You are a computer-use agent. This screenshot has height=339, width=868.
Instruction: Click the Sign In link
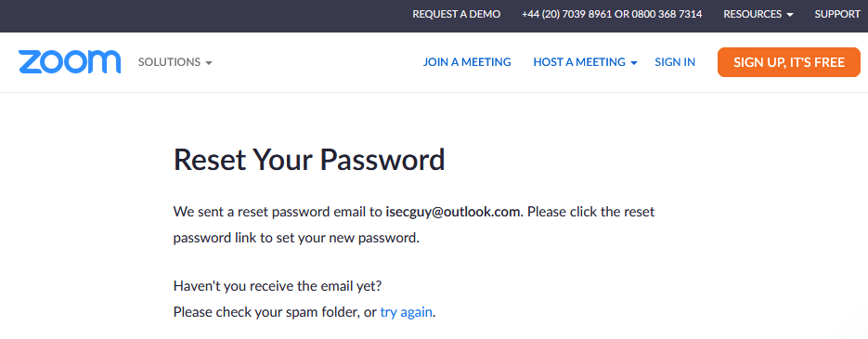coord(675,62)
